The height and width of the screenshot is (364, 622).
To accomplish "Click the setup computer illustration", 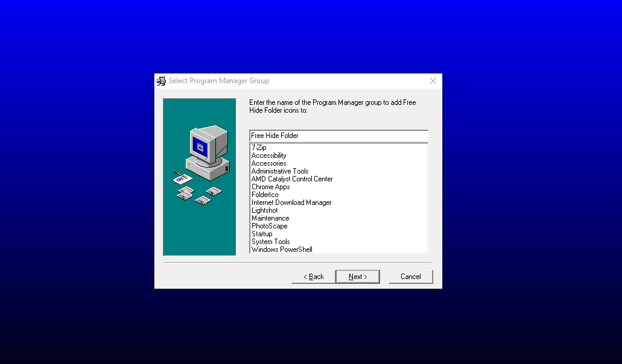I will coord(200,177).
